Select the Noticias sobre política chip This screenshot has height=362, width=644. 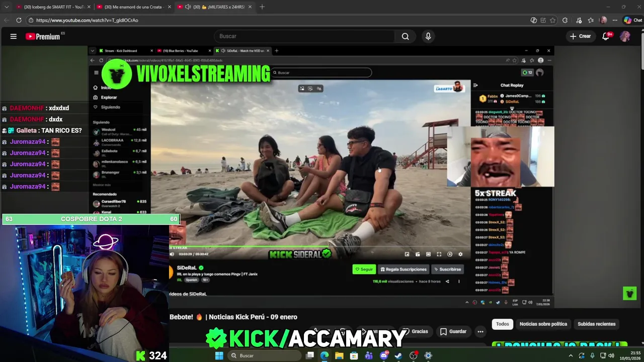pos(543,324)
